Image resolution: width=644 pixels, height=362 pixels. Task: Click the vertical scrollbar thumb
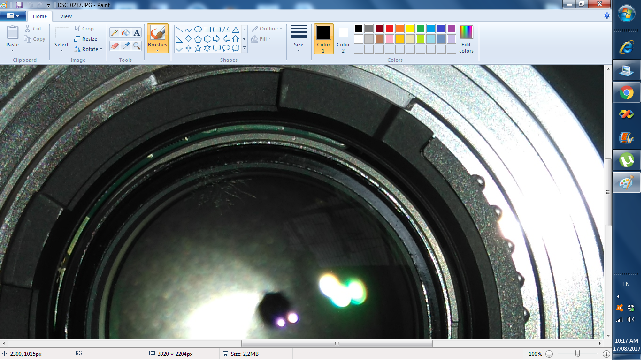click(608, 192)
